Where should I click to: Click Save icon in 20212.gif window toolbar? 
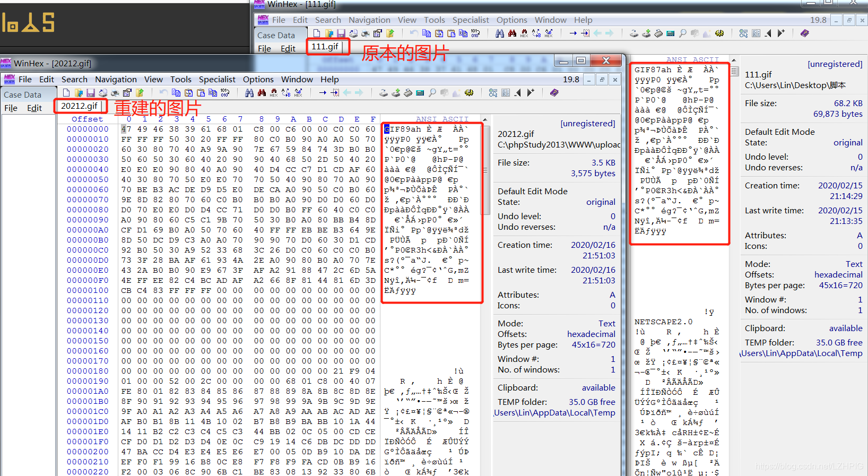pos(91,93)
